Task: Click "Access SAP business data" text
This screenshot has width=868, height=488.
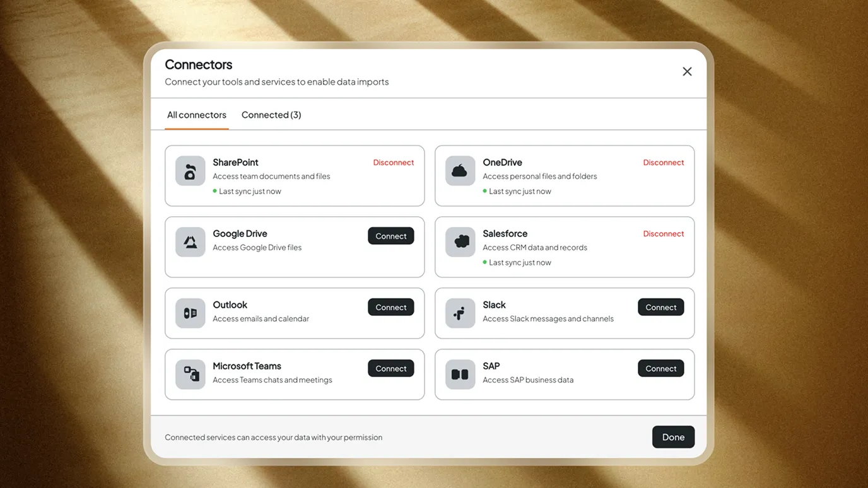Action: 528,380
